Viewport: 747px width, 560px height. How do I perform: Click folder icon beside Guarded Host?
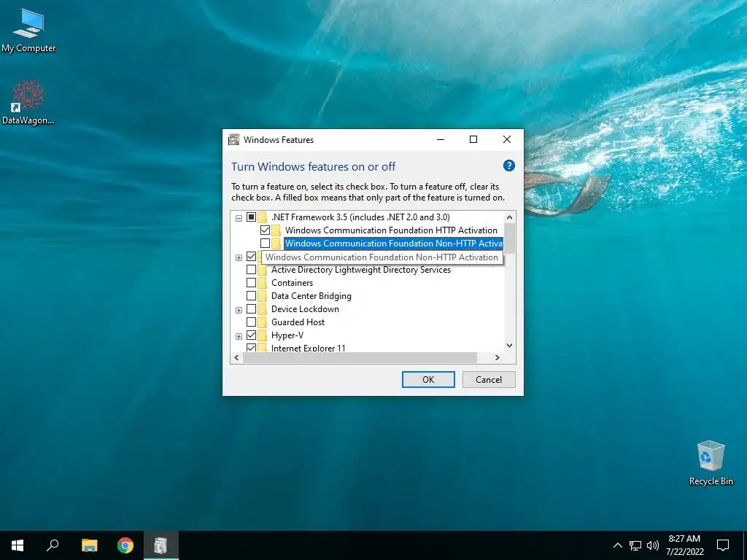click(x=262, y=322)
